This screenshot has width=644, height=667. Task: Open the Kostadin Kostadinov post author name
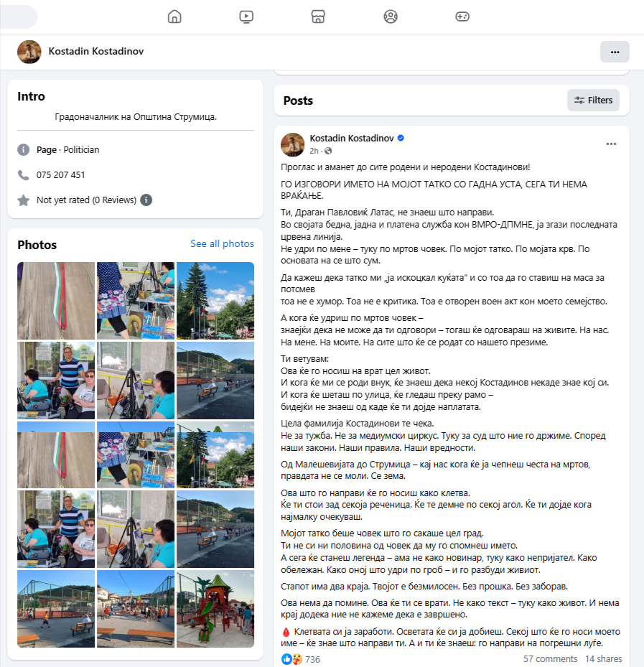(x=352, y=139)
